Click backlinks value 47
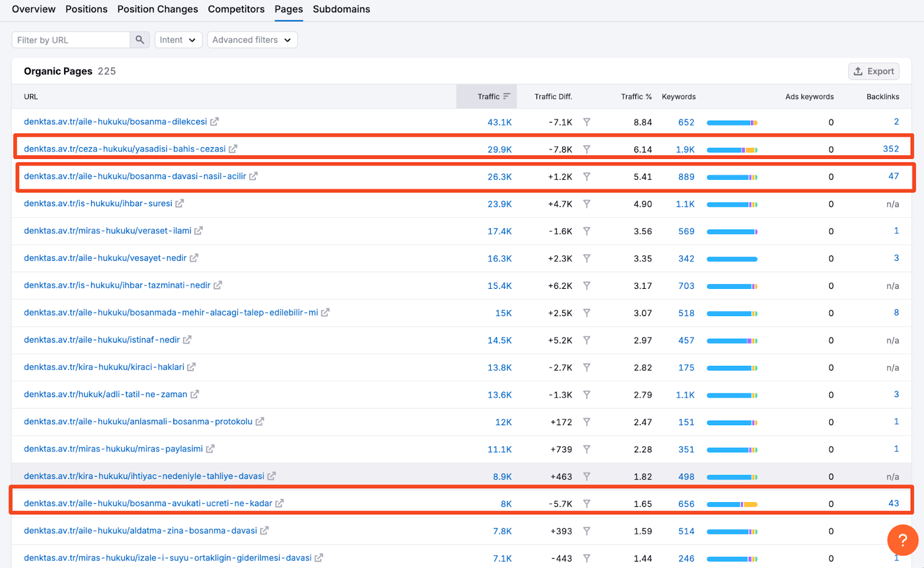The height and width of the screenshot is (568, 924). click(x=893, y=176)
